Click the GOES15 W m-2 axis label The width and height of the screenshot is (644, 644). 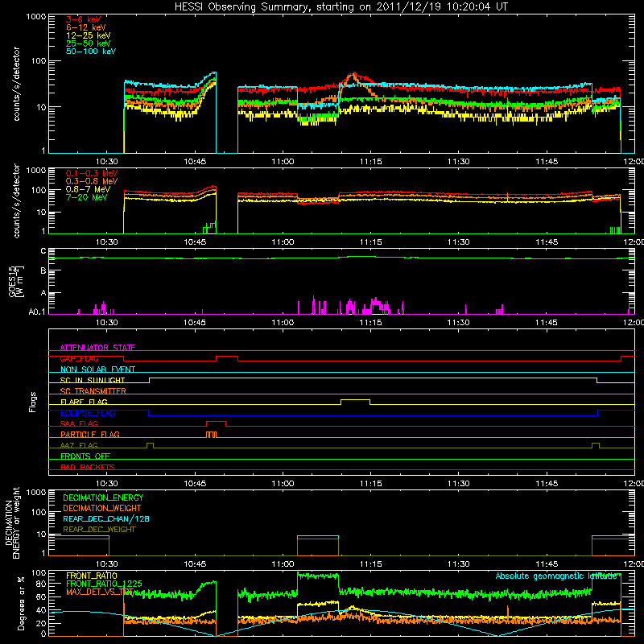point(15,281)
